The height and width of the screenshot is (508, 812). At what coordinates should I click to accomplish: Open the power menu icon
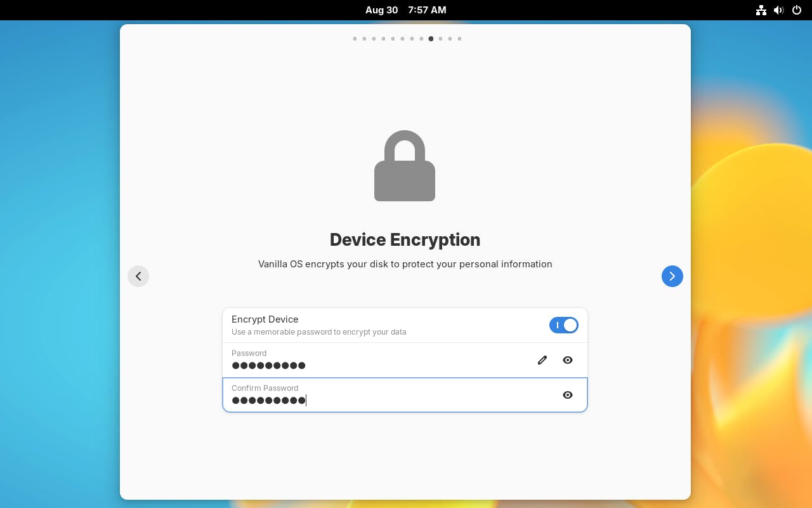pyautogui.click(x=797, y=10)
